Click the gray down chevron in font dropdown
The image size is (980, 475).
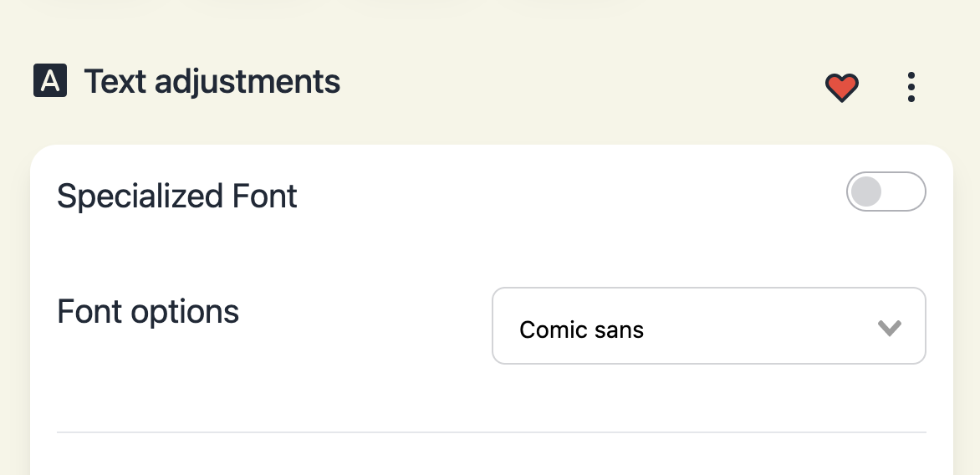889,328
